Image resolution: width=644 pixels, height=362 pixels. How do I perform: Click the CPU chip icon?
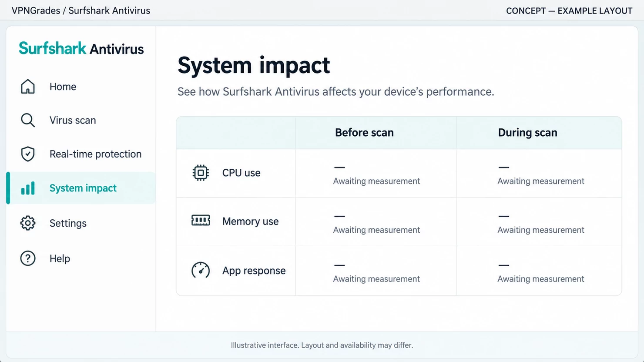tap(201, 173)
